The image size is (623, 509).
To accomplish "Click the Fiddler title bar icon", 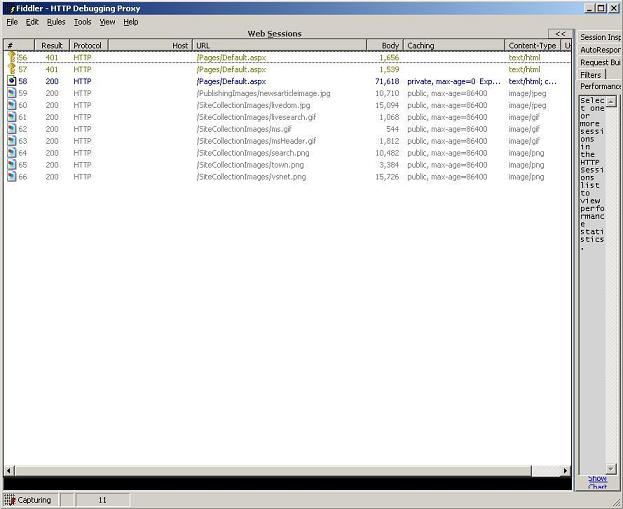I will click(x=12, y=9).
